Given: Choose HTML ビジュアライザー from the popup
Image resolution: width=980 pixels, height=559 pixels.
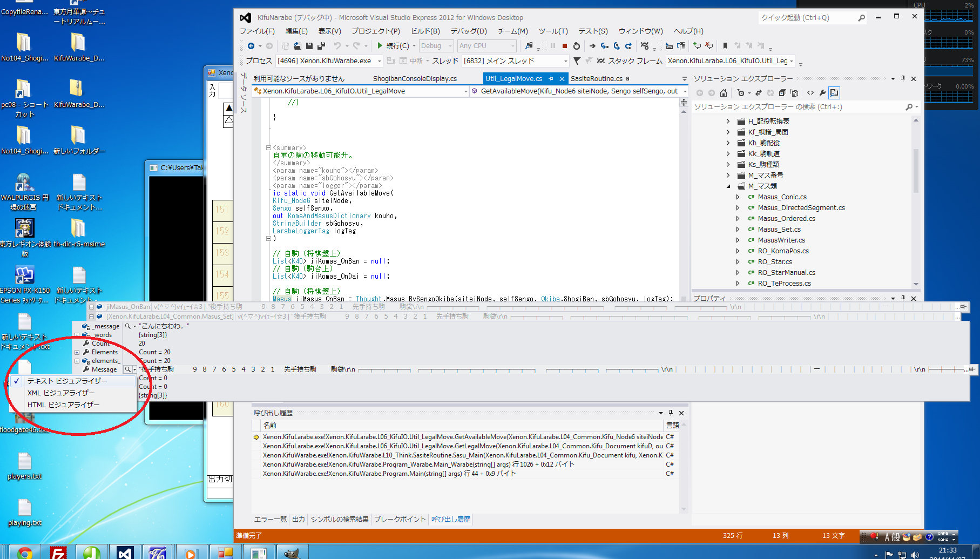Looking at the screenshot, I should (x=63, y=405).
